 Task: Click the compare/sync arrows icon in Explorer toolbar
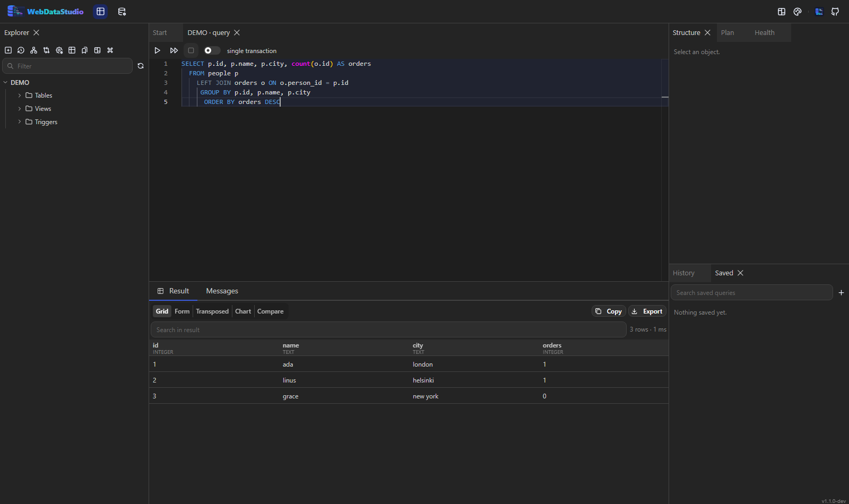coord(46,50)
